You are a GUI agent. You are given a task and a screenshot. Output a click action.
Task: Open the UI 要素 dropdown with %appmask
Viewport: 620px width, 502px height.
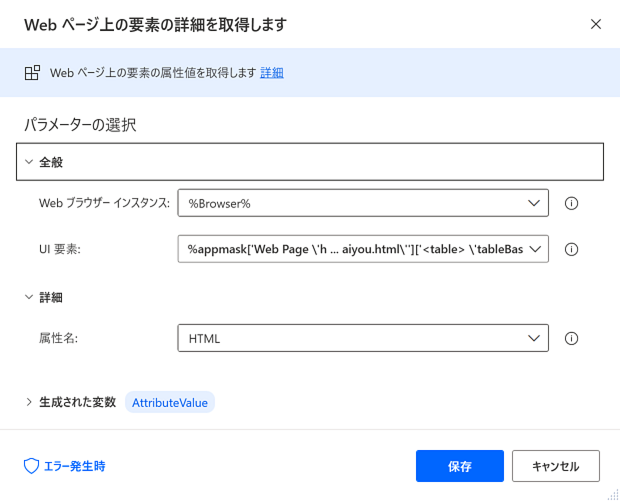(x=363, y=249)
